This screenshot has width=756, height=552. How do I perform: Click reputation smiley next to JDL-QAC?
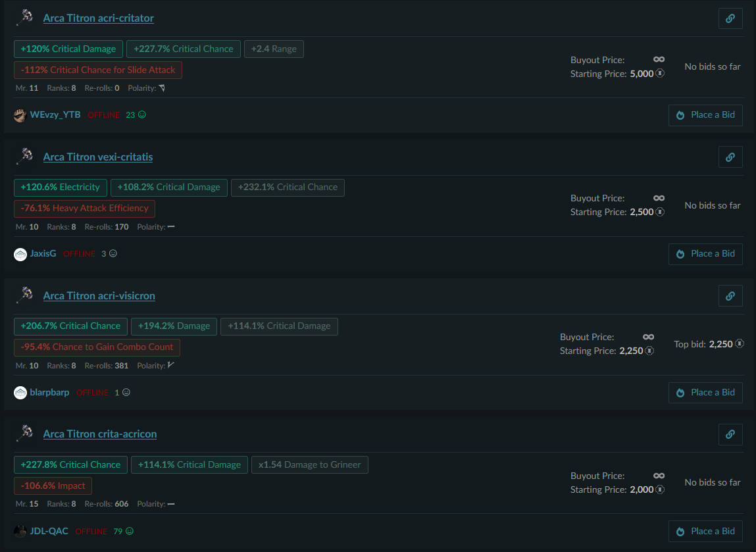tap(129, 531)
